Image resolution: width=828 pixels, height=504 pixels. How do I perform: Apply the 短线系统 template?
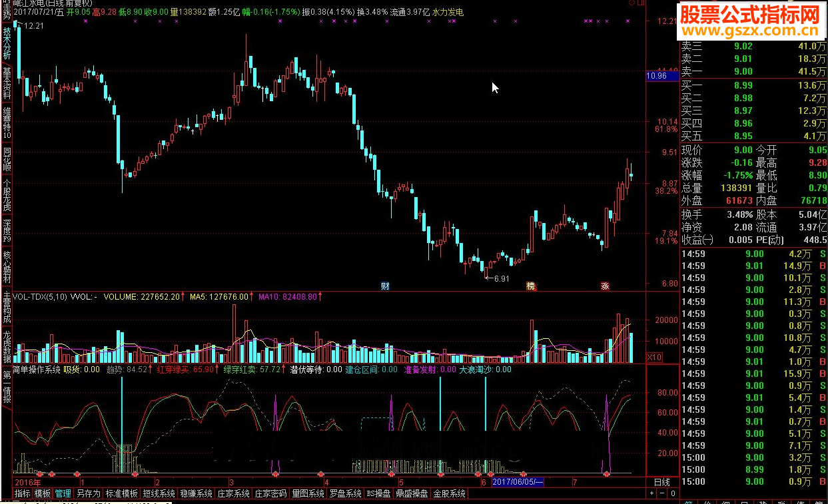coord(159,494)
